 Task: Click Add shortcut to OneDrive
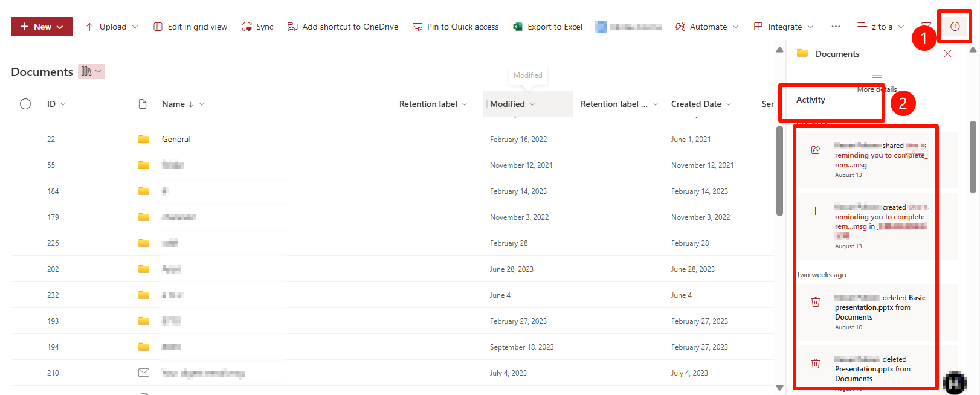(x=343, y=27)
